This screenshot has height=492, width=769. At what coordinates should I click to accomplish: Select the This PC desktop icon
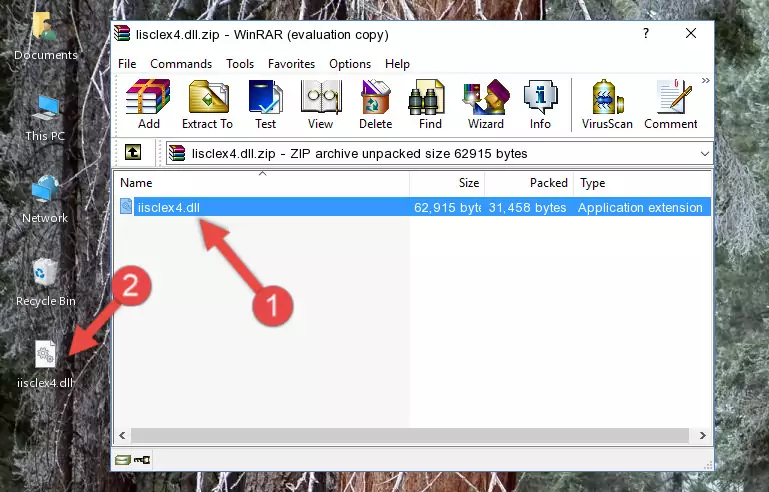coord(45,118)
